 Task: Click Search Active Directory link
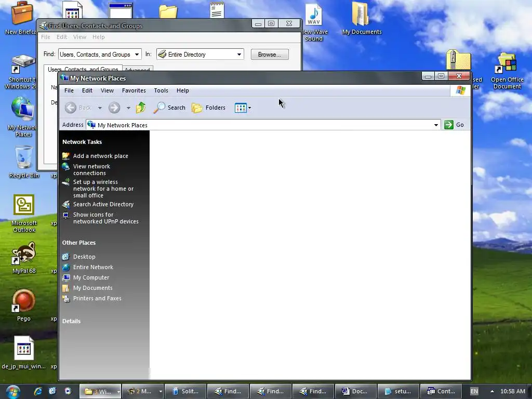click(103, 204)
